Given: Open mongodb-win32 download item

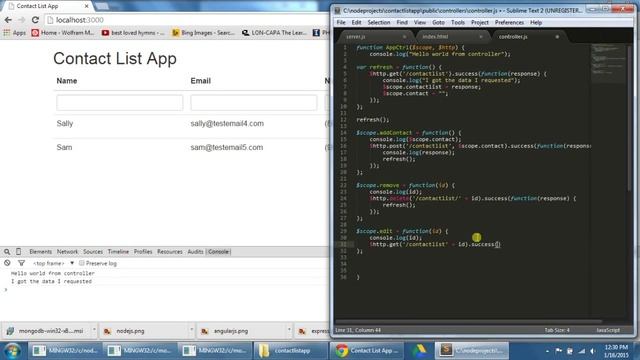Looking at the screenshot, I should pos(46,331).
